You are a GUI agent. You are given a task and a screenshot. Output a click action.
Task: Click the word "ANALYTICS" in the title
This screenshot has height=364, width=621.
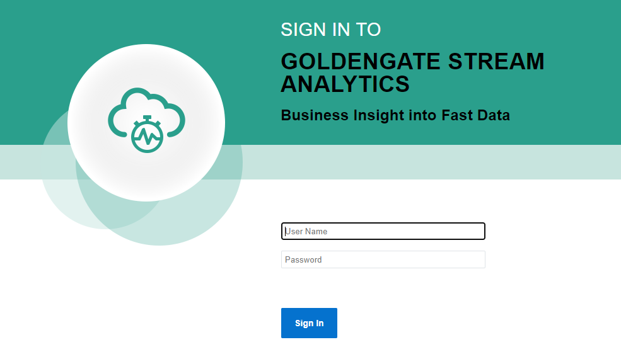(x=345, y=84)
